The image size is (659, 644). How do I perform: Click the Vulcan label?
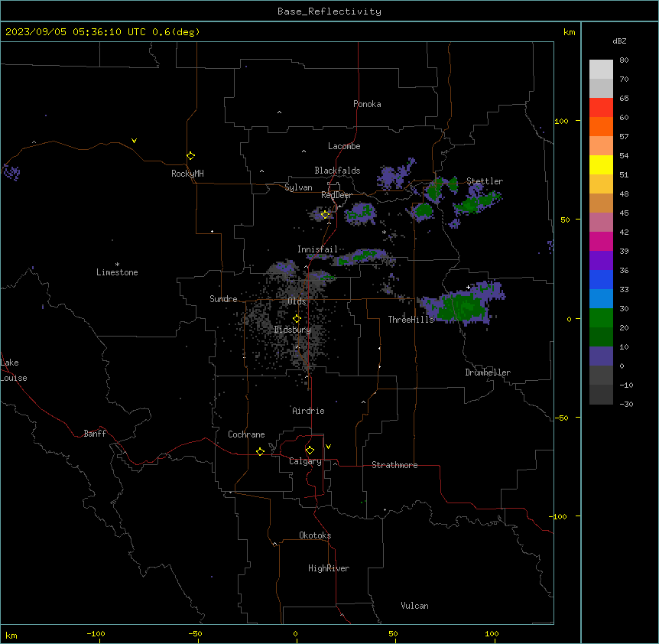coord(415,606)
